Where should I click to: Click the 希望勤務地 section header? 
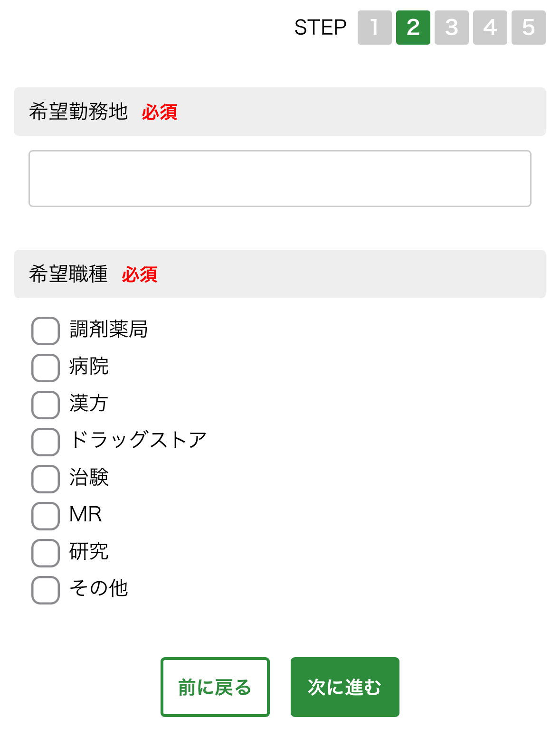click(79, 112)
